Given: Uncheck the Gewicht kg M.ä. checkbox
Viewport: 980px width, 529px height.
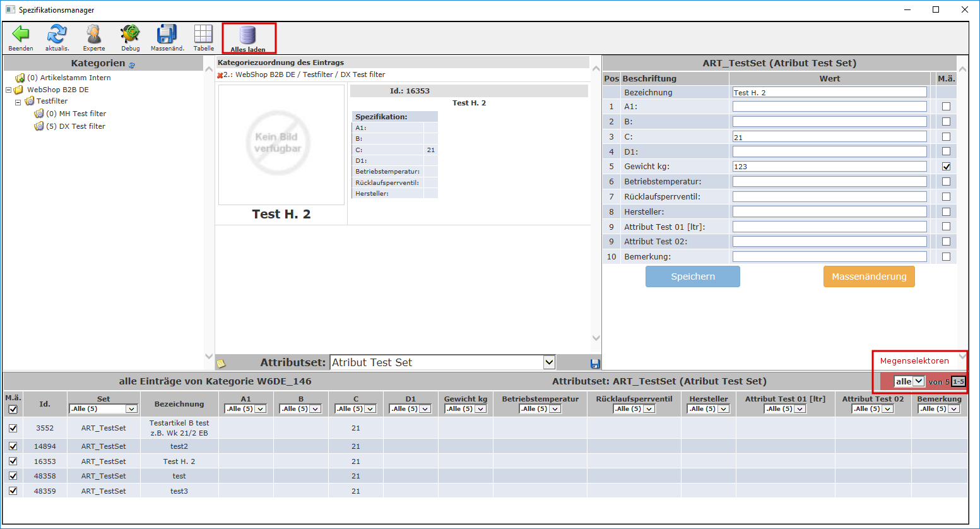Looking at the screenshot, I should coord(946,167).
